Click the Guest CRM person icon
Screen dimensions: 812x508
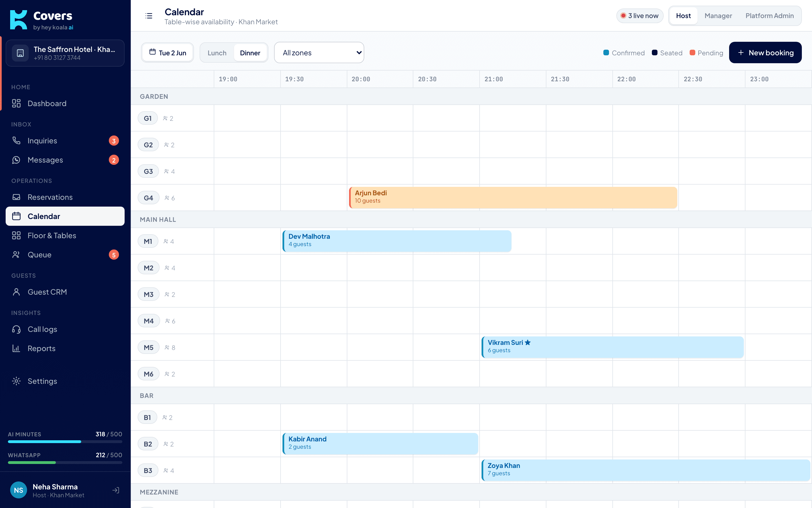tap(16, 292)
